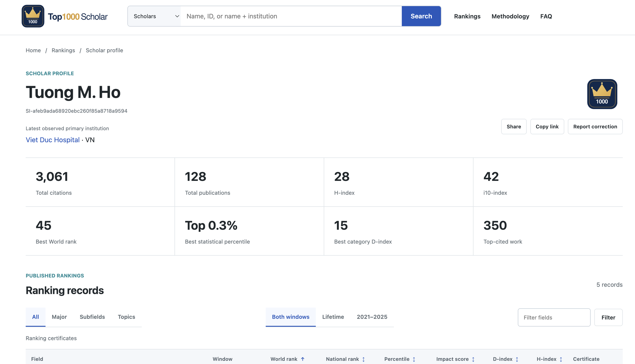Sort by National rank arrows

[363, 359]
